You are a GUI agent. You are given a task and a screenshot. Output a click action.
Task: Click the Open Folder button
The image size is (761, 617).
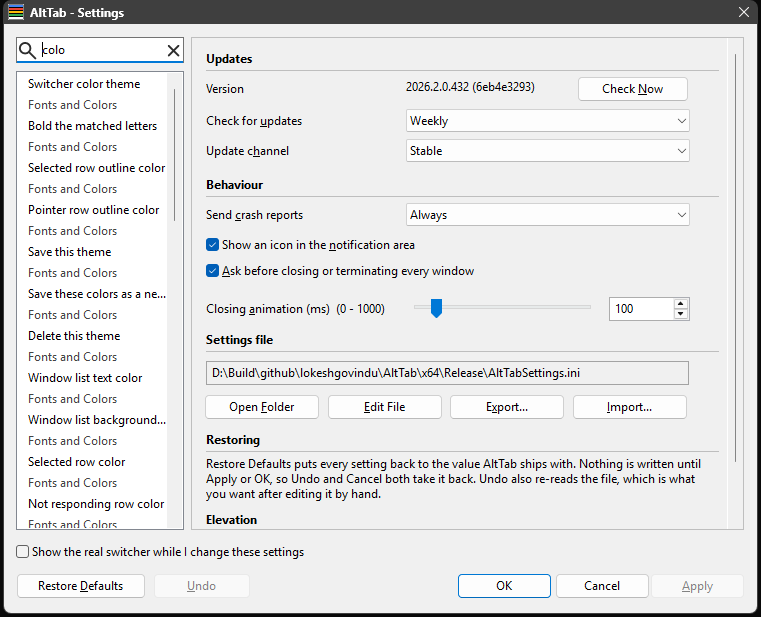pyautogui.click(x=262, y=407)
